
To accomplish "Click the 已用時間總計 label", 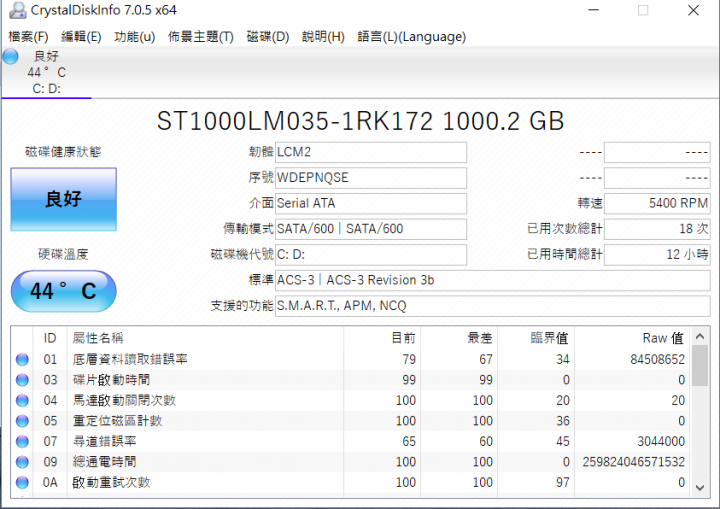I will tap(564, 254).
